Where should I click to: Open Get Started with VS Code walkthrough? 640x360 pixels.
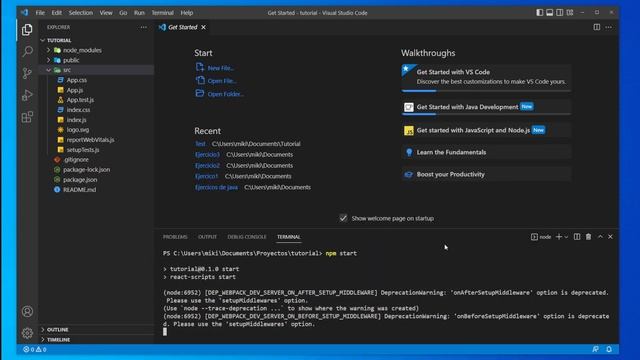click(x=486, y=77)
